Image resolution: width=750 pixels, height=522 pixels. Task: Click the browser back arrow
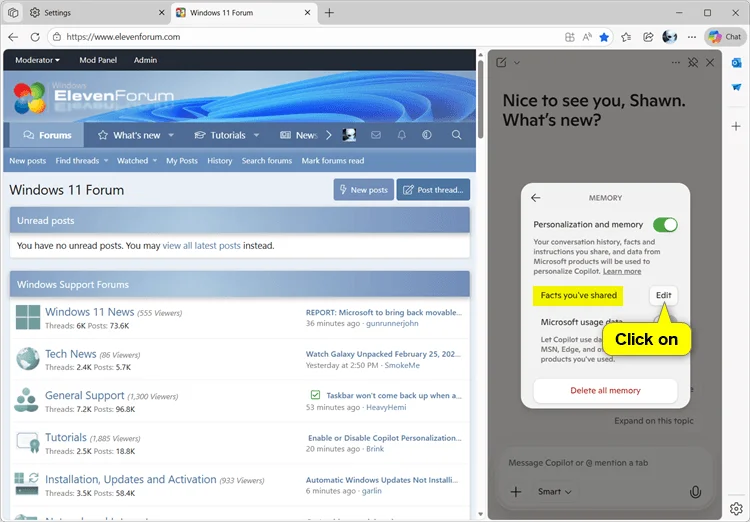13,37
